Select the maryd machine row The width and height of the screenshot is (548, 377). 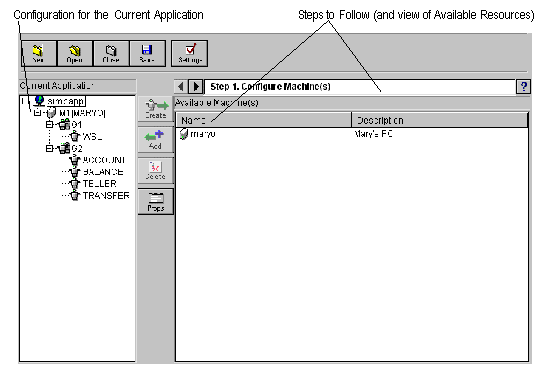352,134
